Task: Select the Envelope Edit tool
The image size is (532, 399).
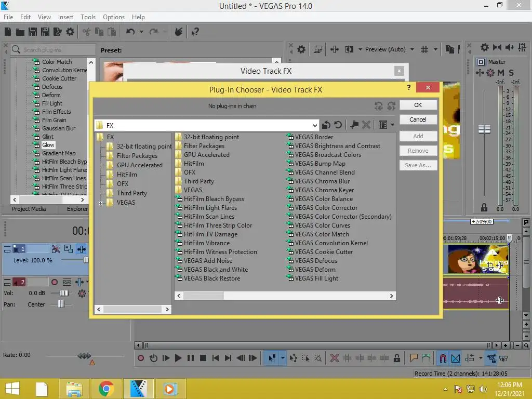Action: point(294,358)
